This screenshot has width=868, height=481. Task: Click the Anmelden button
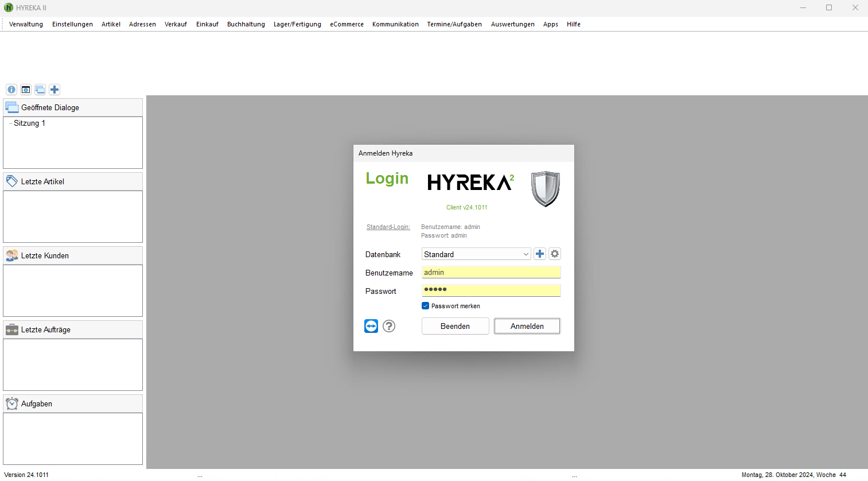click(x=527, y=326)
